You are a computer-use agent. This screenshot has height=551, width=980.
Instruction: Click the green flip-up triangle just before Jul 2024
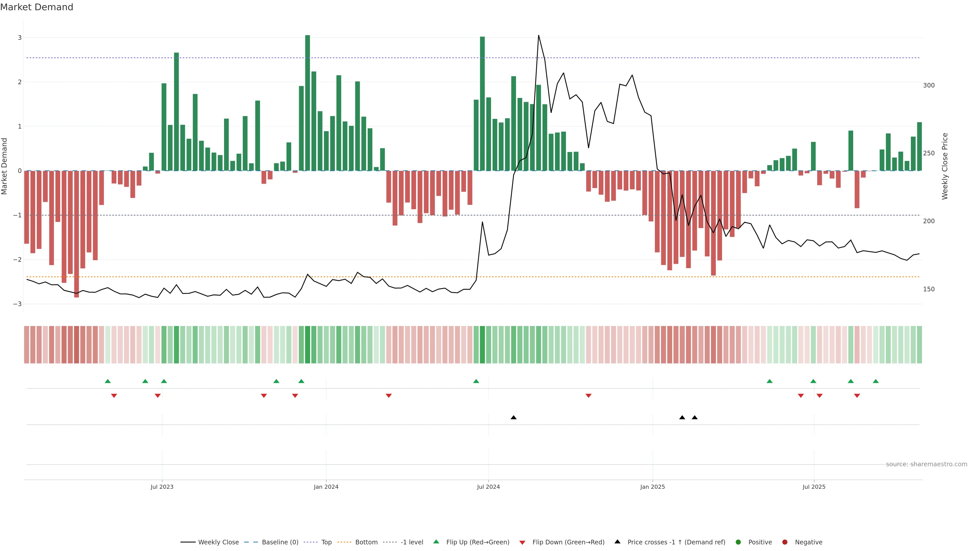tap(476, 381)
